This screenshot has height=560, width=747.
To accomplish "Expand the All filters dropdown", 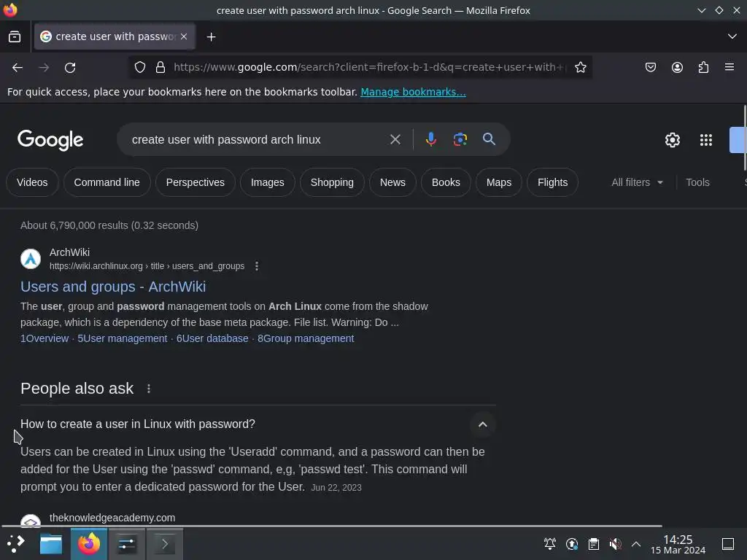I will tap(637, 182).
